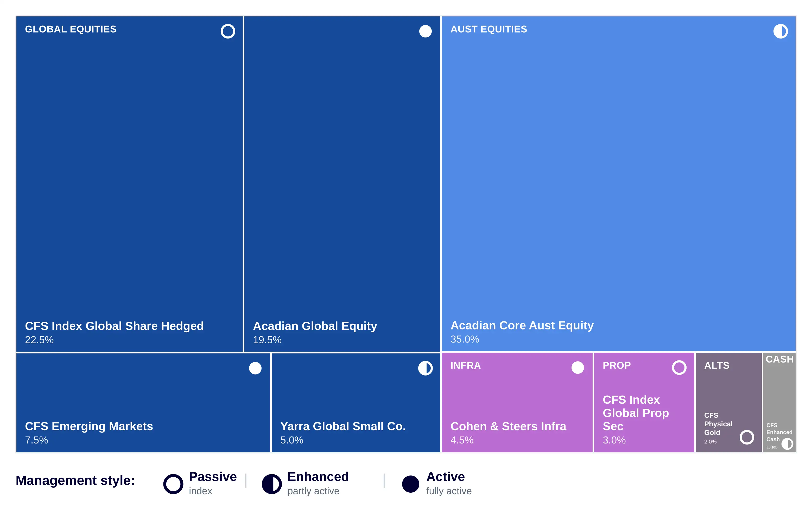Image resolution: width=812 pixels, height=520 pixels.
Task: Click the passive ring icon on CFS Index Global Share Hedged
Action: 228,31
